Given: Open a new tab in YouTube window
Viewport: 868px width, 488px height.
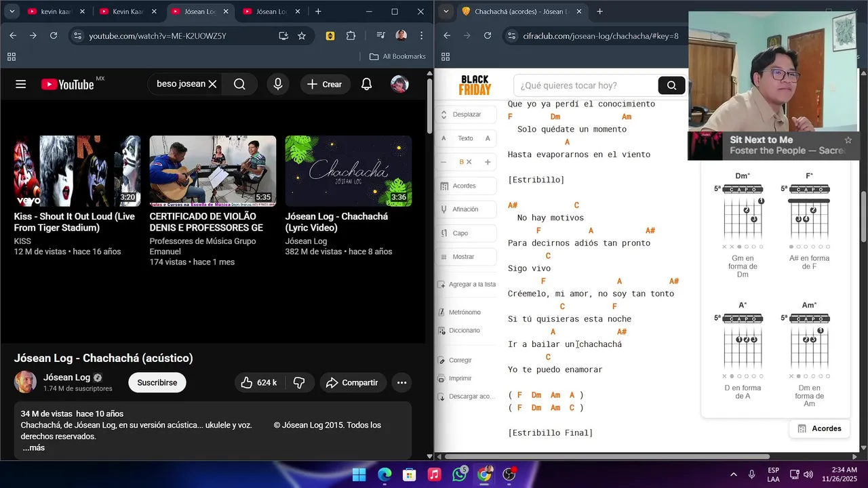Looking at the screenshot, I should [318, 12].
